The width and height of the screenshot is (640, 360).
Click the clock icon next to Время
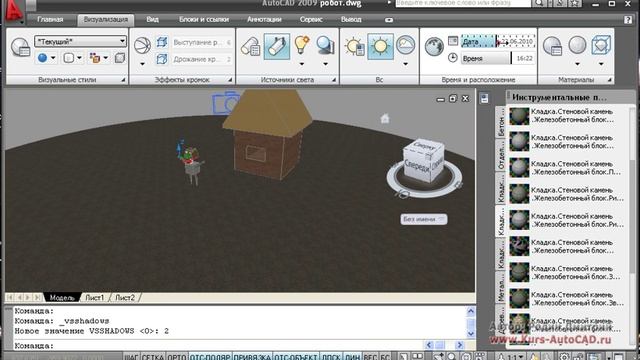[453, 58]
